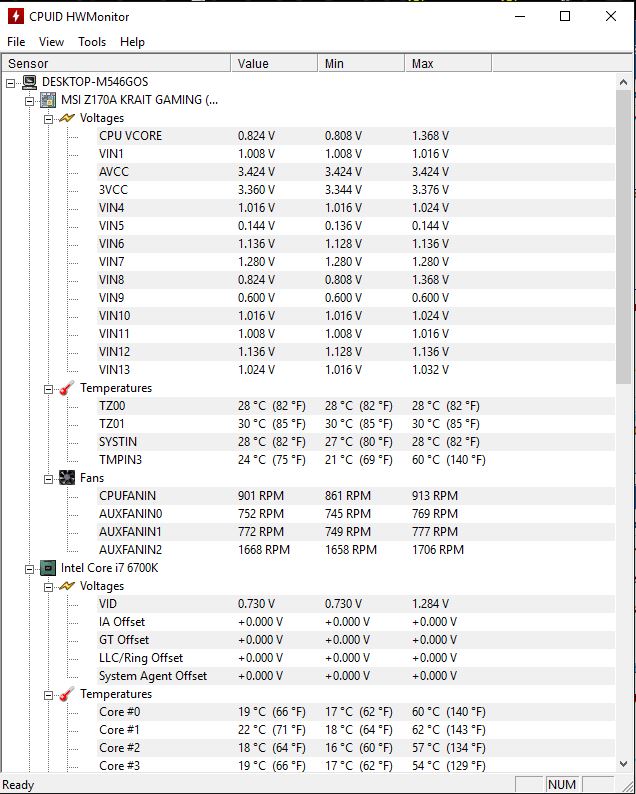The width and height of the screenshot is (636, 794).
Task: Select the AUXFANIN2 fan row
Action: (356, 550)
